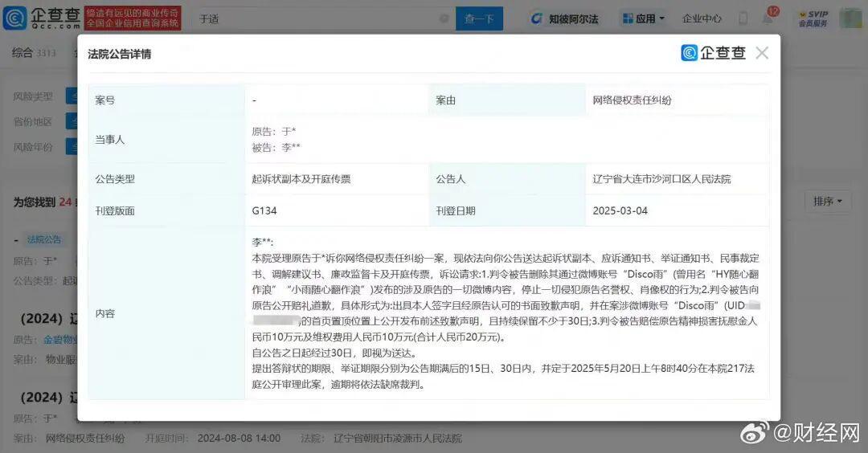Screen dimensions: 868x453
Task: Click the 风险年份 filter label
Action: [x=33, y=147]
